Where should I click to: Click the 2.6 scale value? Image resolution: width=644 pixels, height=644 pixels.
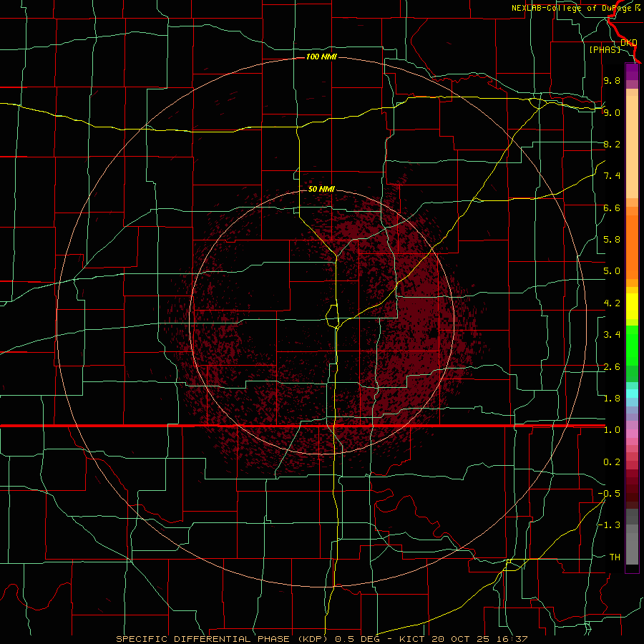point(612,367)
